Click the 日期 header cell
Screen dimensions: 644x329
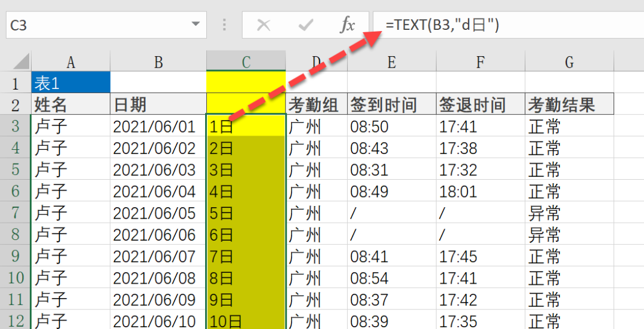(x=158, y=104)
